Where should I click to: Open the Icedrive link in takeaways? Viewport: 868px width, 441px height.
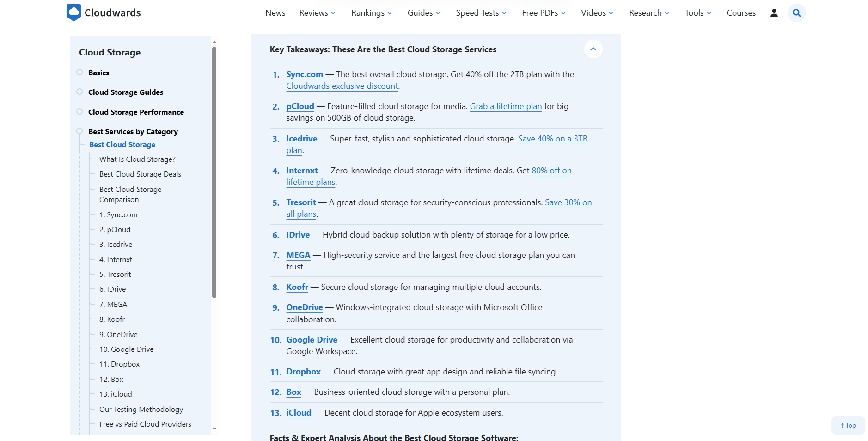point(302,139)
